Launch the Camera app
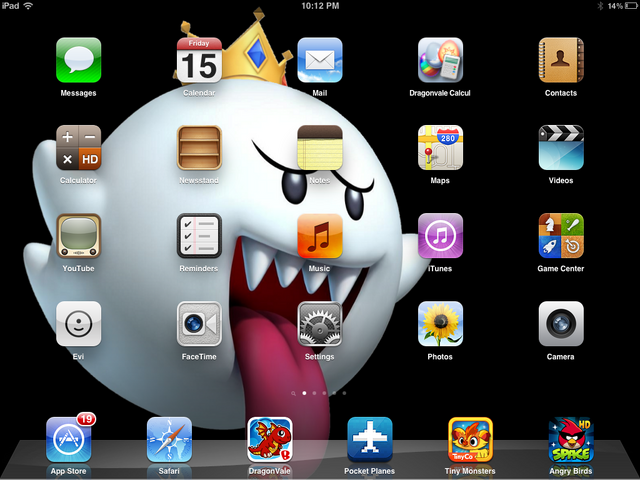The width and height of the screenshot is (640, 480). (x=561, y=324)
